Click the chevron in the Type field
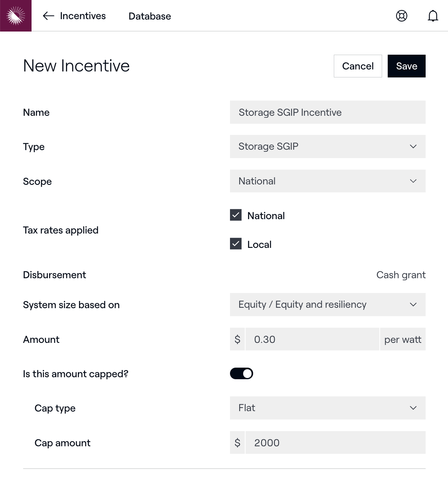The height and width of the screenshot is (479, 448). click(413, 146)
